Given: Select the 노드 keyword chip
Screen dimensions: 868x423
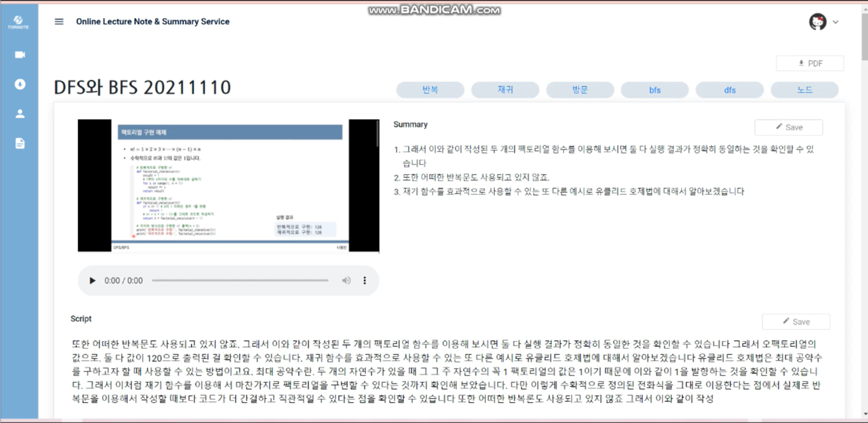Looking at the screenshot, I should [804, 90].
